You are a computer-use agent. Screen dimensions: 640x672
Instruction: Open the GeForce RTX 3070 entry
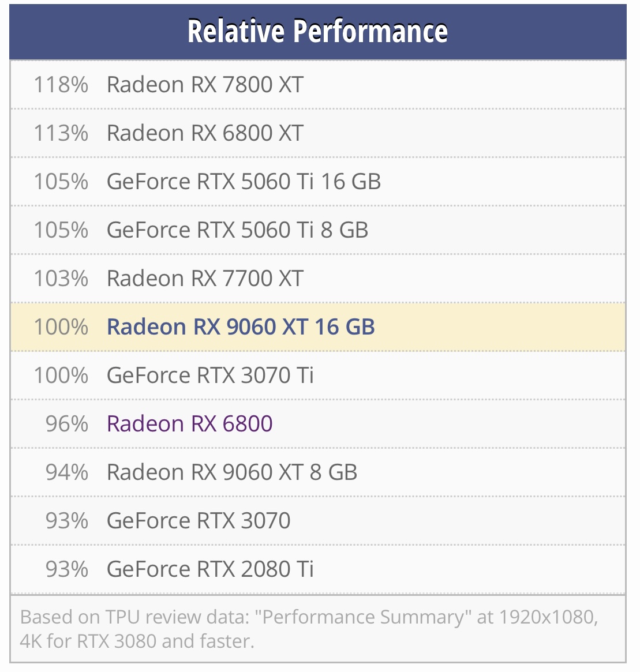(x=199, y=521)
